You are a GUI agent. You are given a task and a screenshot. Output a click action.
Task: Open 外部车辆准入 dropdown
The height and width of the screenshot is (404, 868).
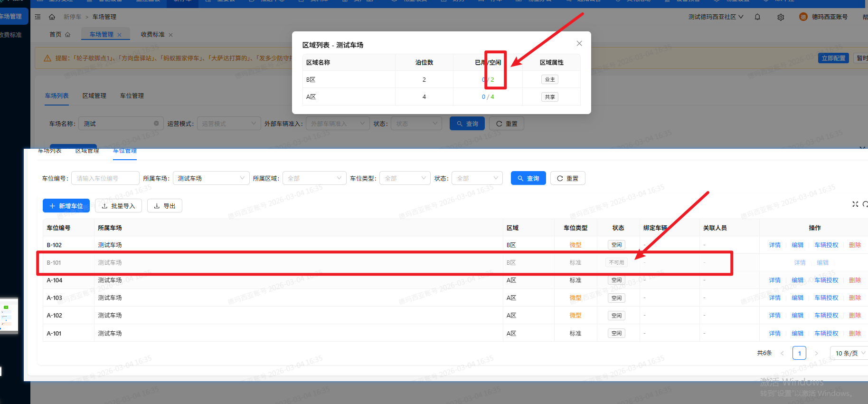338,124
